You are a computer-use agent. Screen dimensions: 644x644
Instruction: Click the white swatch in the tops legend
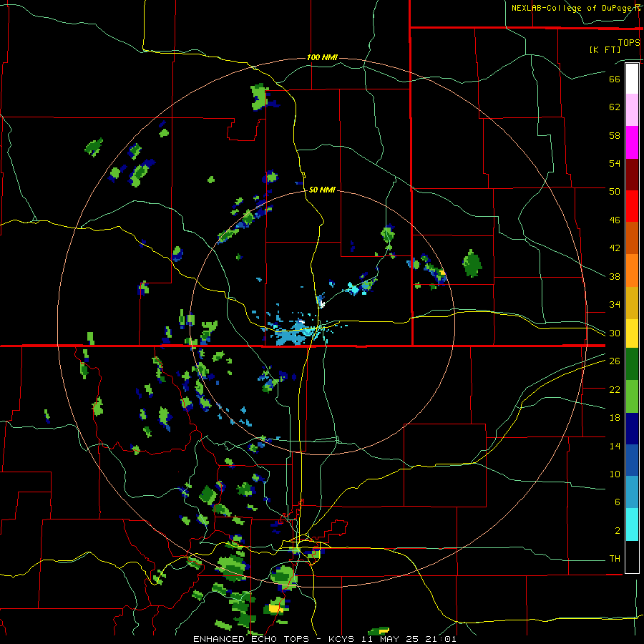coord(632,79)
